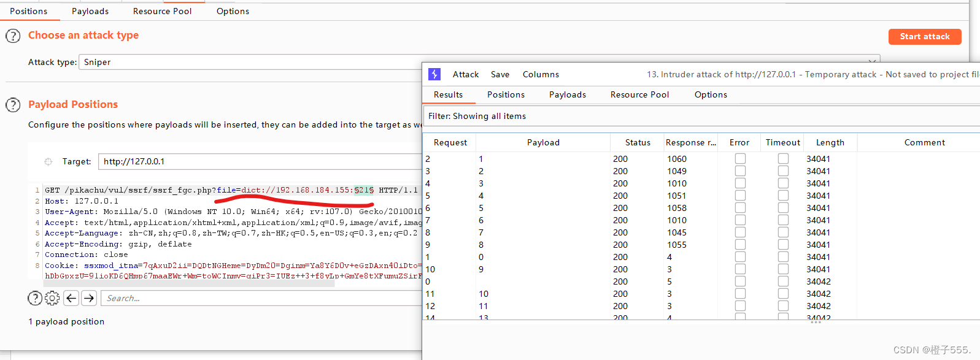Open search settings gear icon
The image size is (980, 360).
pos(53,298)
